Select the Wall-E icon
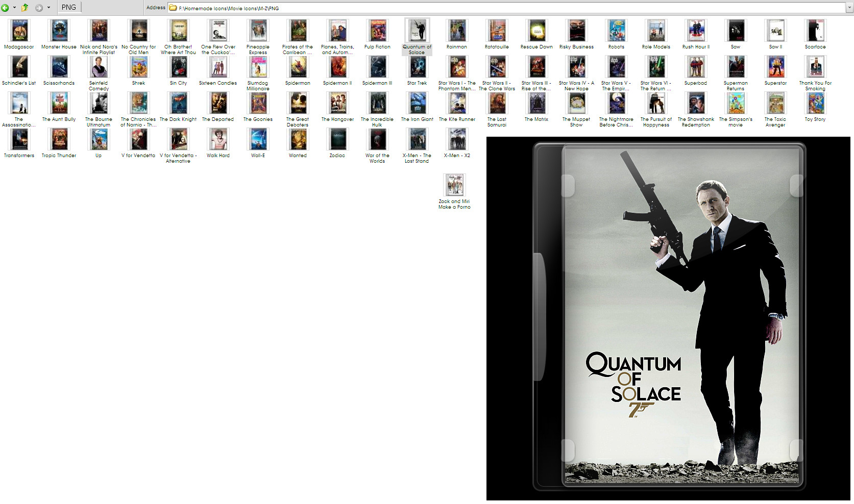Screen dimensions: 854x504 [x=258, y=139]
